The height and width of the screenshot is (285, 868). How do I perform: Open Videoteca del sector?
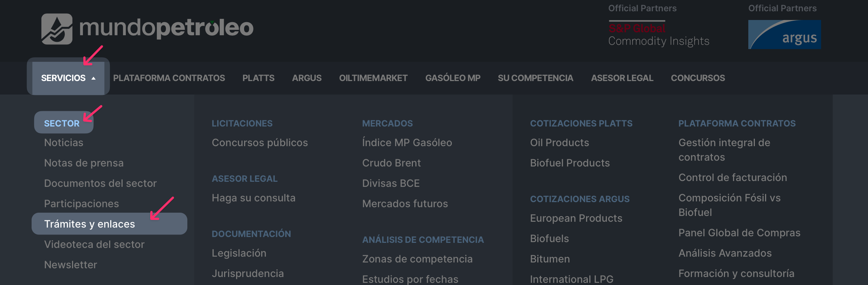pos(94,244)
